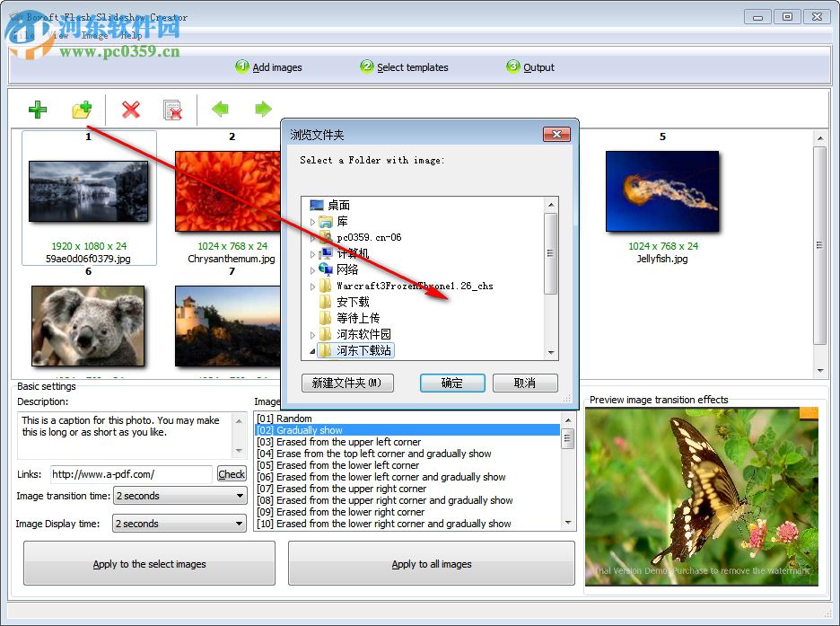Click the green plus Add Image icon

pyautogui.click(x=38, y=110)
